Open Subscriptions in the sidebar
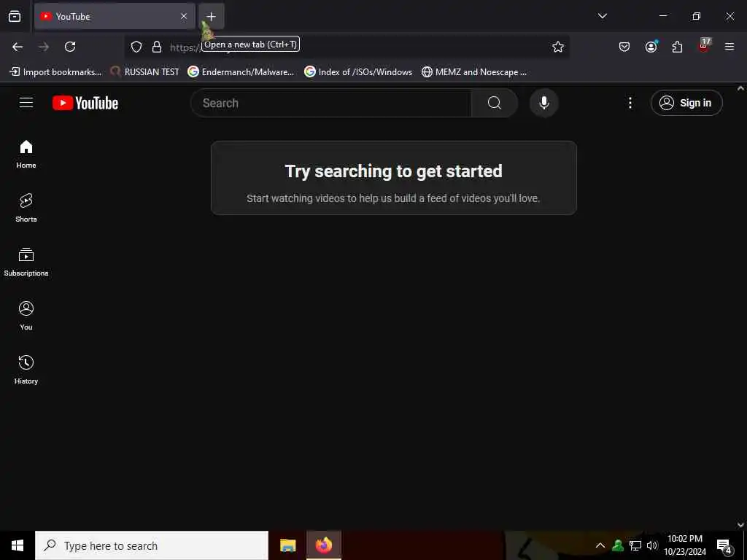747x560 pixels. pyautogui.click(x=26, y=262)
